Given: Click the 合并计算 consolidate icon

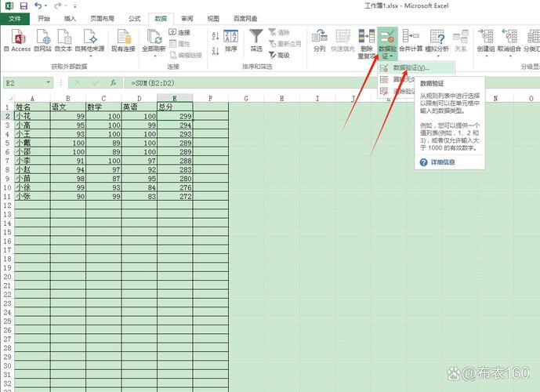Looking at the screenshot, I should pyautogui.click(x=411, y=41).
